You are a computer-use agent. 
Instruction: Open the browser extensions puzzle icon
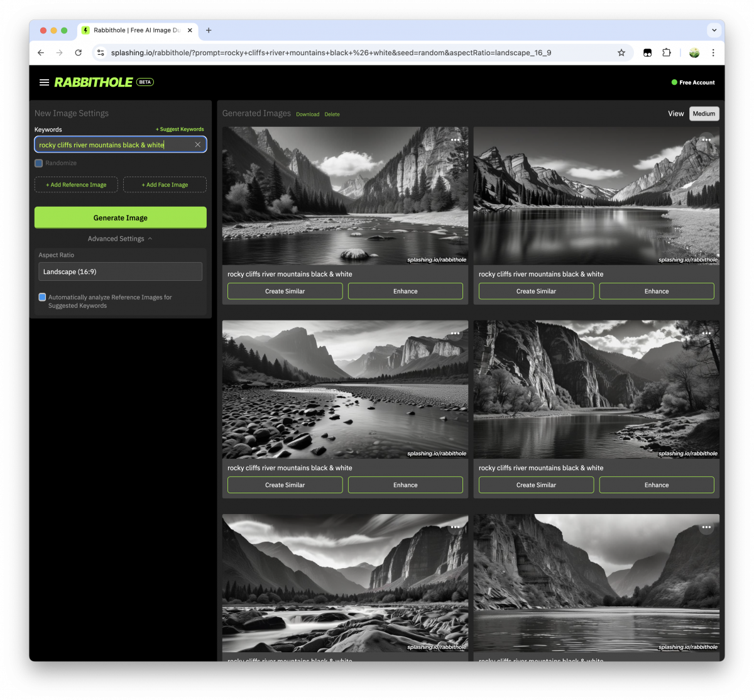tap(667, 53)
